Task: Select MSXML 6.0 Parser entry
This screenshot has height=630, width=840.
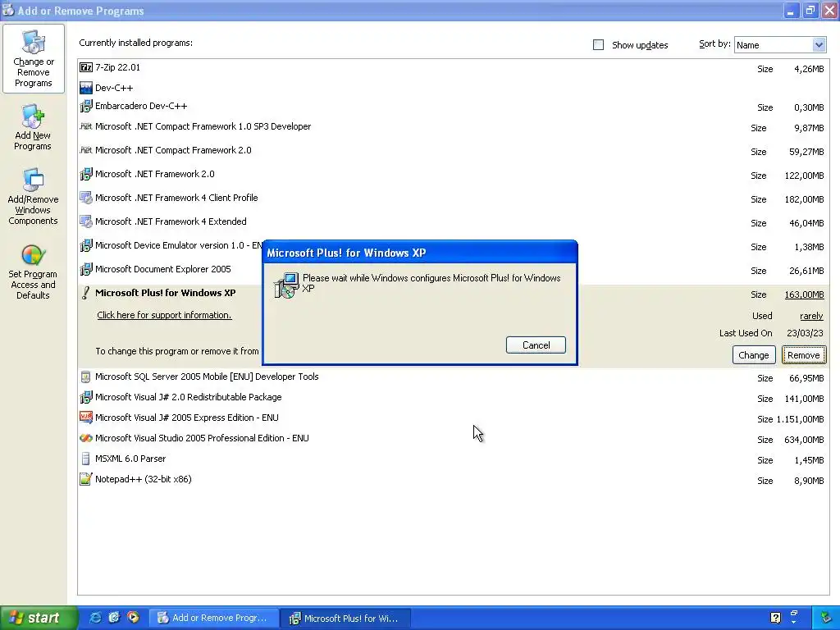Action: tap(453, 459)
